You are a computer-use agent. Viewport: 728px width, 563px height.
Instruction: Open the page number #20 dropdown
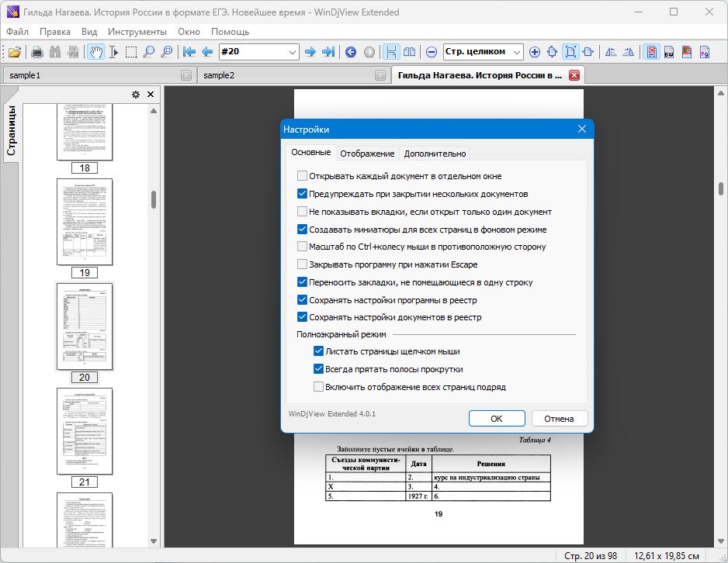292,52
